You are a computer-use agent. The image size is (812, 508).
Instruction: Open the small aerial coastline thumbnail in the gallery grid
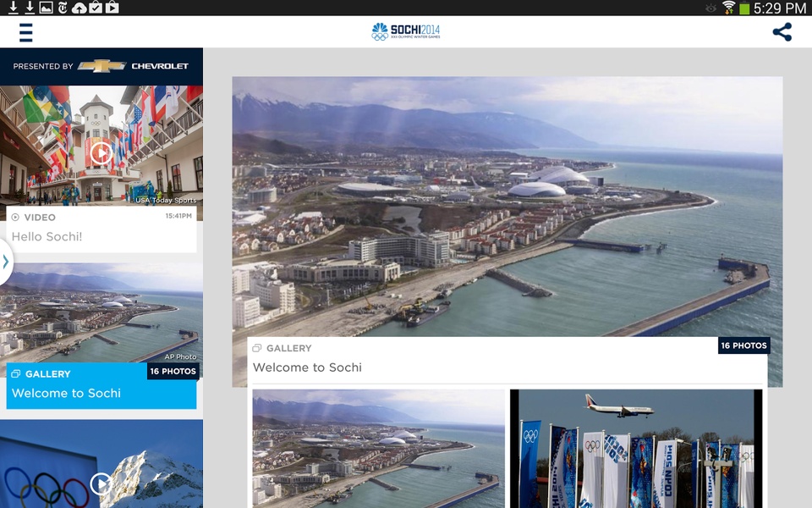click(379, 449)
